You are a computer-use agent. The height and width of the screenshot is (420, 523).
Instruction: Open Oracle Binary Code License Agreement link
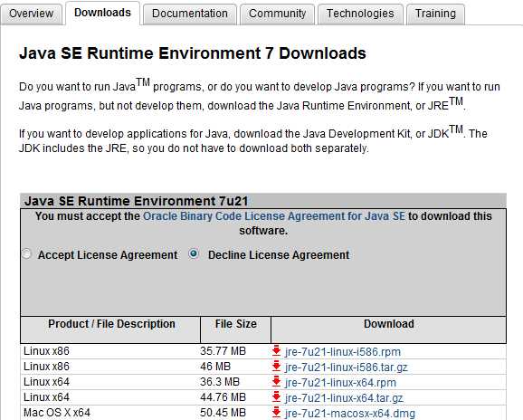274,216
